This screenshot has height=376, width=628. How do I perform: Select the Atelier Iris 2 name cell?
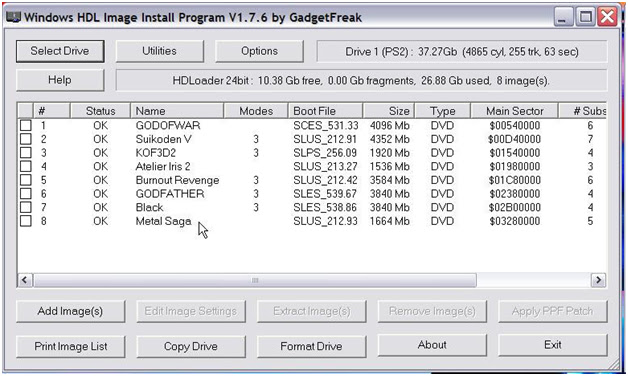(x=163, y=166)
